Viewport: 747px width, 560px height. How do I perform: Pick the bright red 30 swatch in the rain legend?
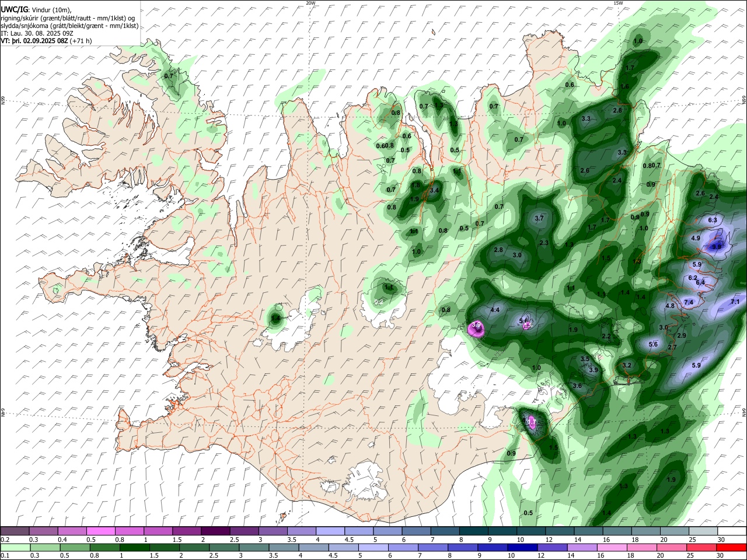pyautogui.click(x=731, y=548)
